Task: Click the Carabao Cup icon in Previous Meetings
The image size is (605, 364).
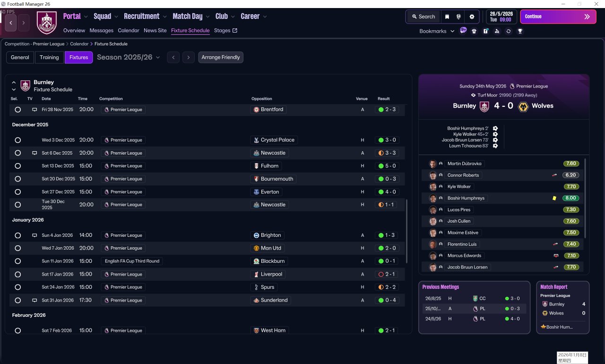Action: [475, 299]
